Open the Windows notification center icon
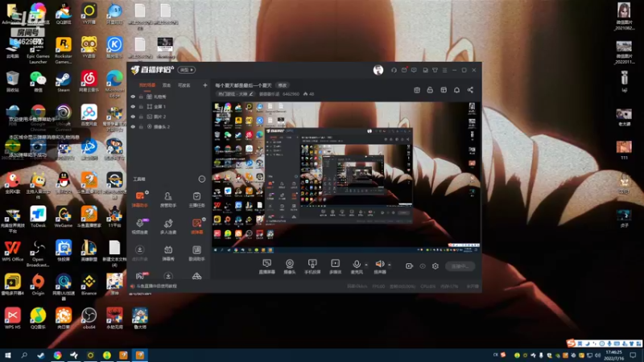The image size is (644, 362). 633,355
